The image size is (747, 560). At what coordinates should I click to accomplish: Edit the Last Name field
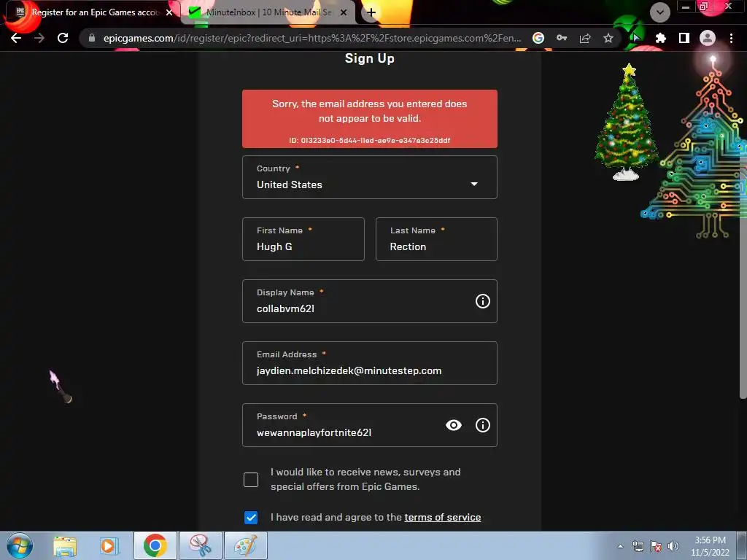[436, 239]
